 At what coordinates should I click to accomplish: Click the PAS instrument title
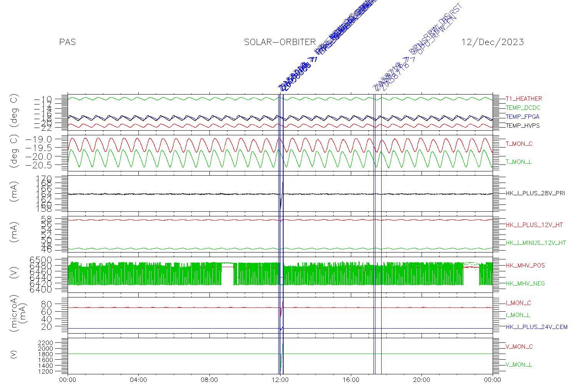coord(68,42)
